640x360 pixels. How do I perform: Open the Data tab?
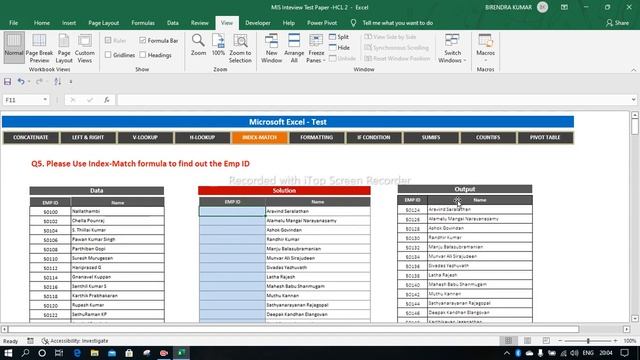[173, 23]
